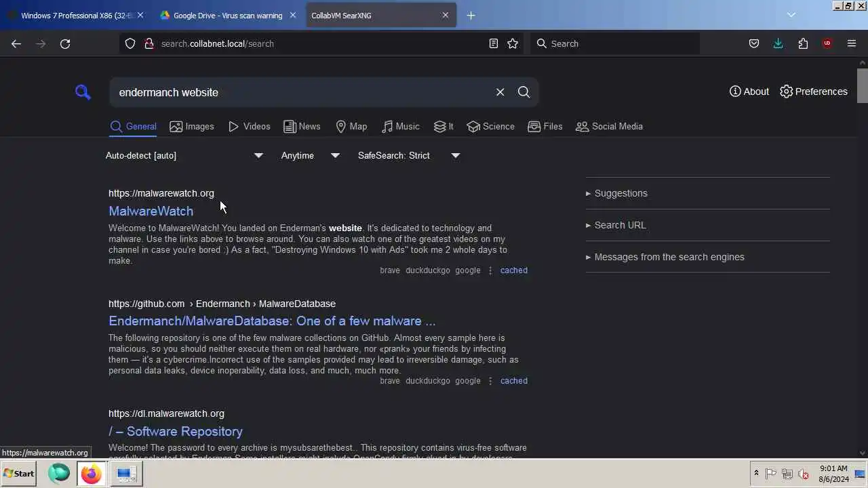868x488 pixels.
Task: Select the It search category
Action: pos(443,126)
